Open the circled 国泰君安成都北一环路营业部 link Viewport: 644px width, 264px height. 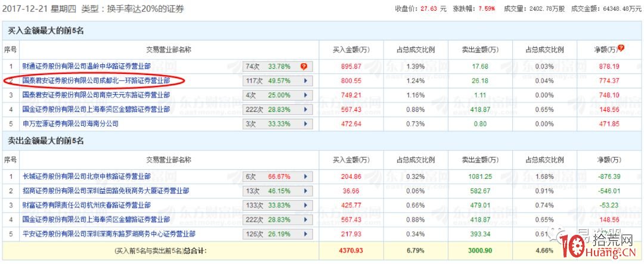click(96, 80)
